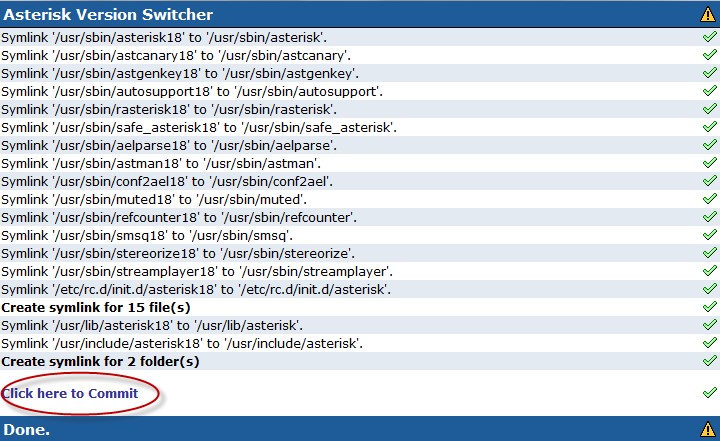Click green checkmark on the astgenkey18 row

tap(710, 73)
